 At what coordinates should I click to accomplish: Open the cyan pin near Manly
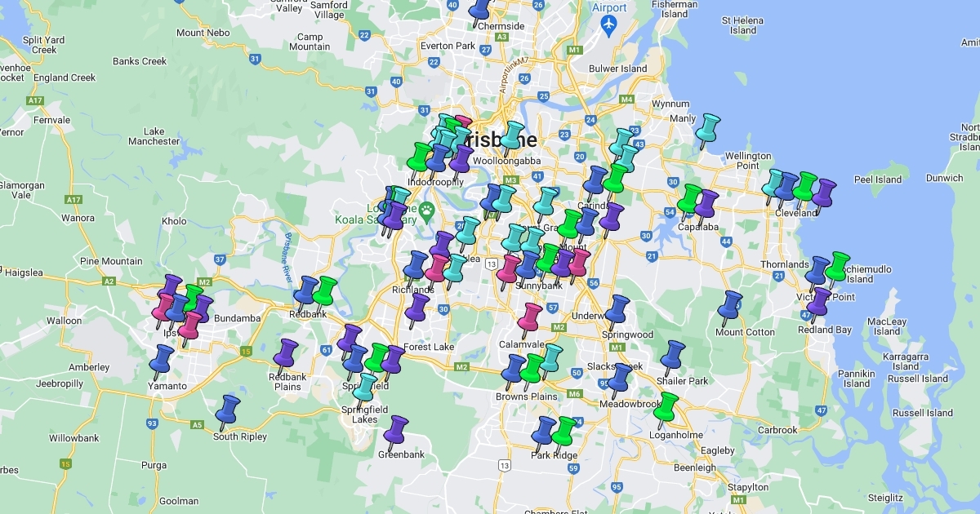[707, 128]
